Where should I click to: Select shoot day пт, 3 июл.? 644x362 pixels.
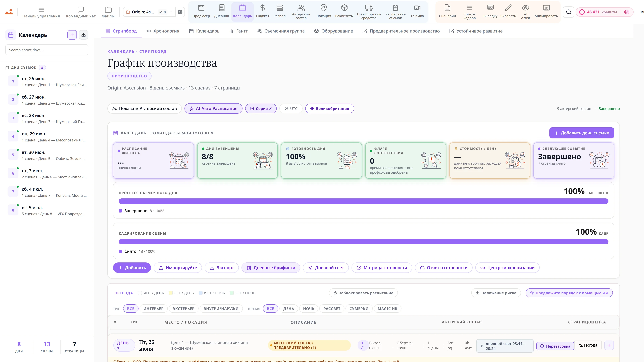(x=47, y=174)
